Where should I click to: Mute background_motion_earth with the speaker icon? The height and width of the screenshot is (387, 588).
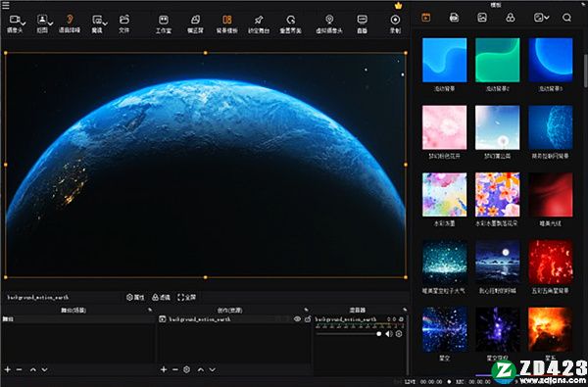(389, 334)
